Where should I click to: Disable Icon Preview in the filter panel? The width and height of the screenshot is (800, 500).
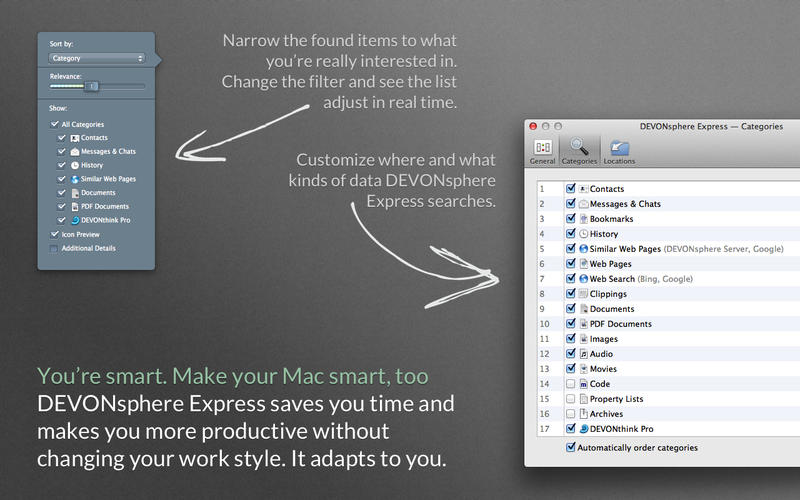54,234
